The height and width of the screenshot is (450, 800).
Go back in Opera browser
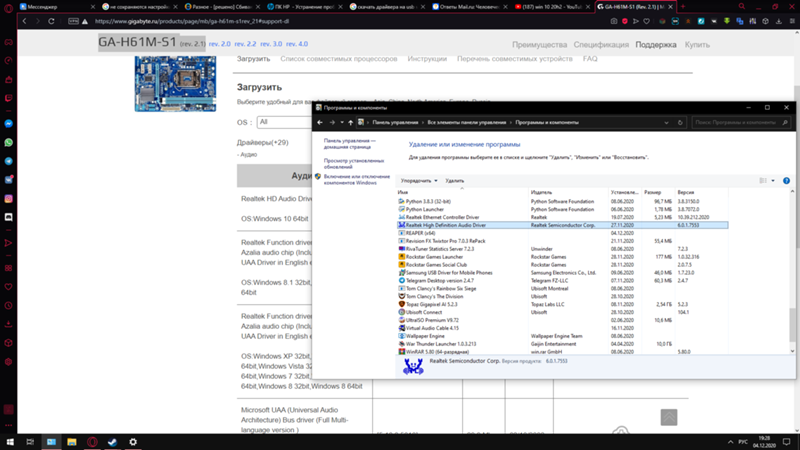(x=24, y=21)
